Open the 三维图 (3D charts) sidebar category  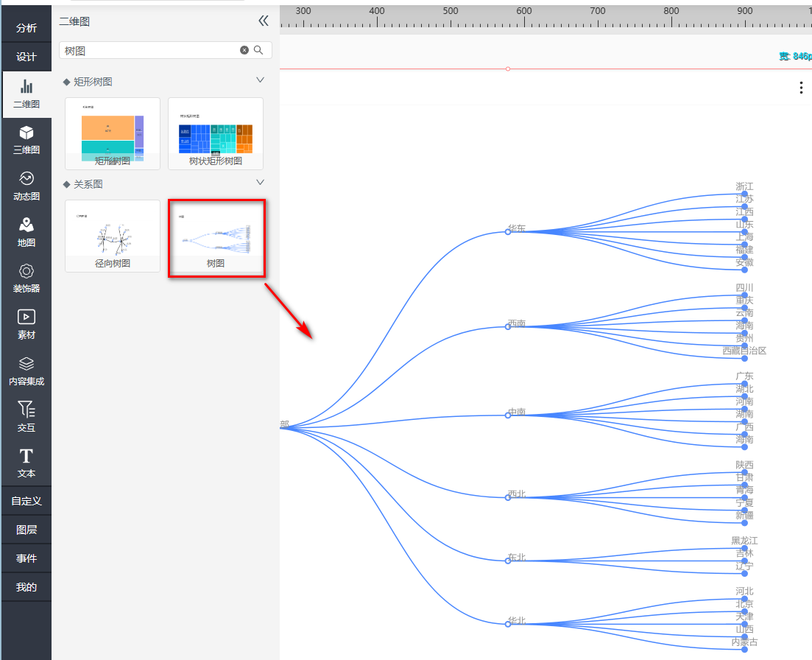(27, 140)
